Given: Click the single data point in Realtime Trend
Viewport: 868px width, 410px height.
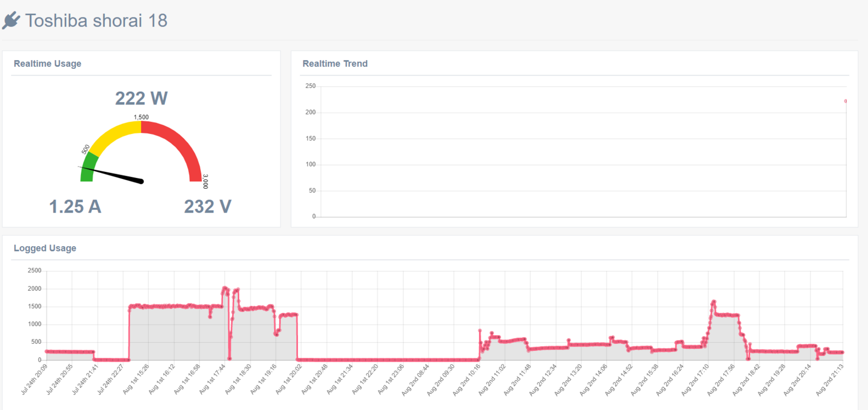Looking at the screenshot, I should tap(845, 101).
